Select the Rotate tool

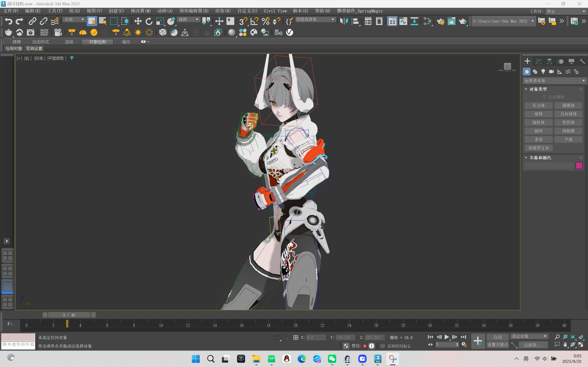tap(149, 21)
